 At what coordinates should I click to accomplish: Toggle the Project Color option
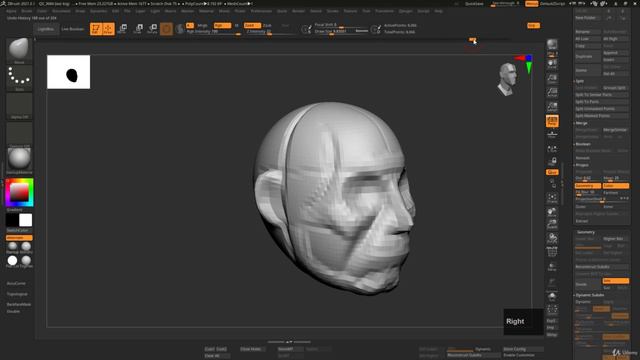pyautogui.click(x=616, y=186)
